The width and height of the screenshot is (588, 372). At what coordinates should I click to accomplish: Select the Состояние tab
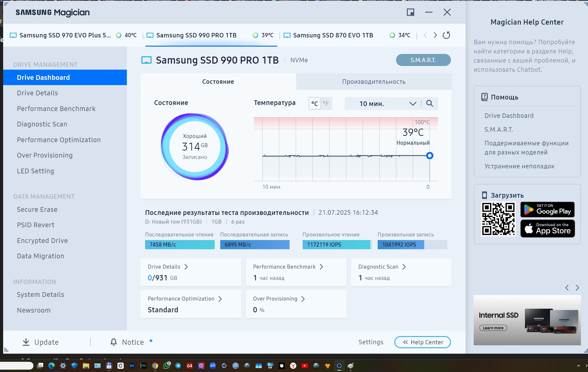coord(218,82)
